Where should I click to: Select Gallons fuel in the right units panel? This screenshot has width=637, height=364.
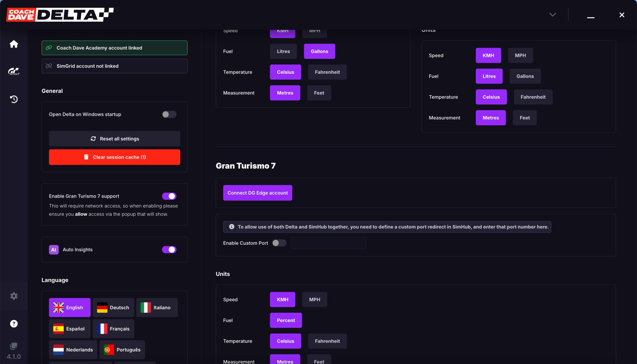(x=525, y=76)
